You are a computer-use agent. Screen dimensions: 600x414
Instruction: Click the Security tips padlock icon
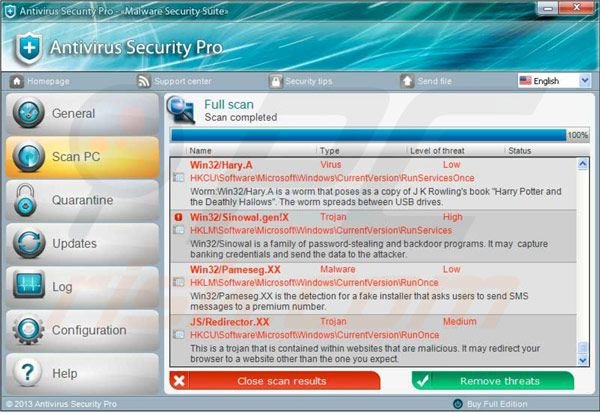point(276,81)
